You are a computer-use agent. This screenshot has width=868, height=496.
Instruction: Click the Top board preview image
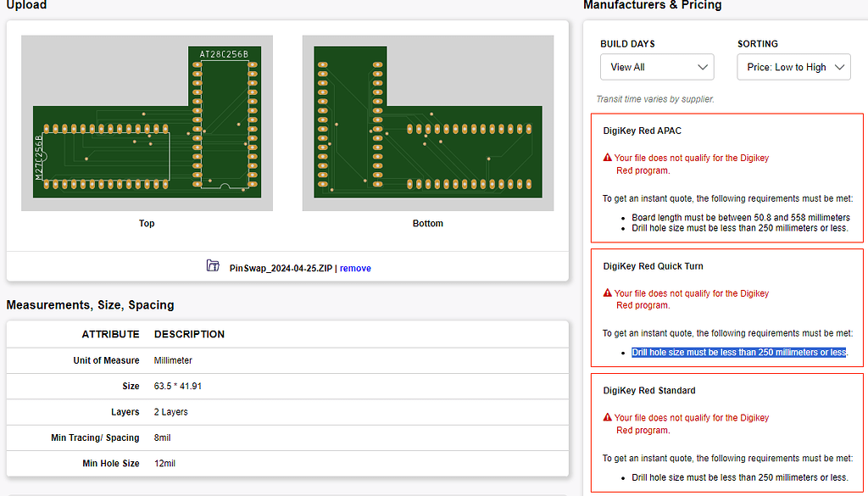146,121
